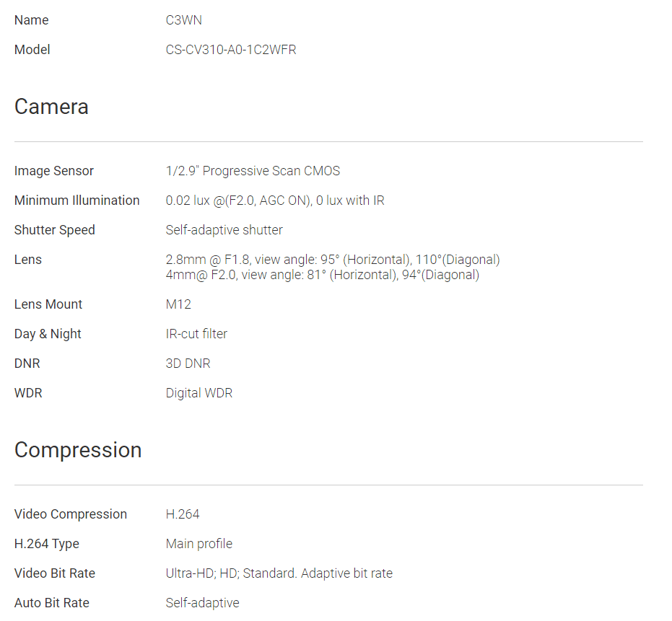Click the Camera section heading
672x621 pixels.
click(x=51, y=107)
